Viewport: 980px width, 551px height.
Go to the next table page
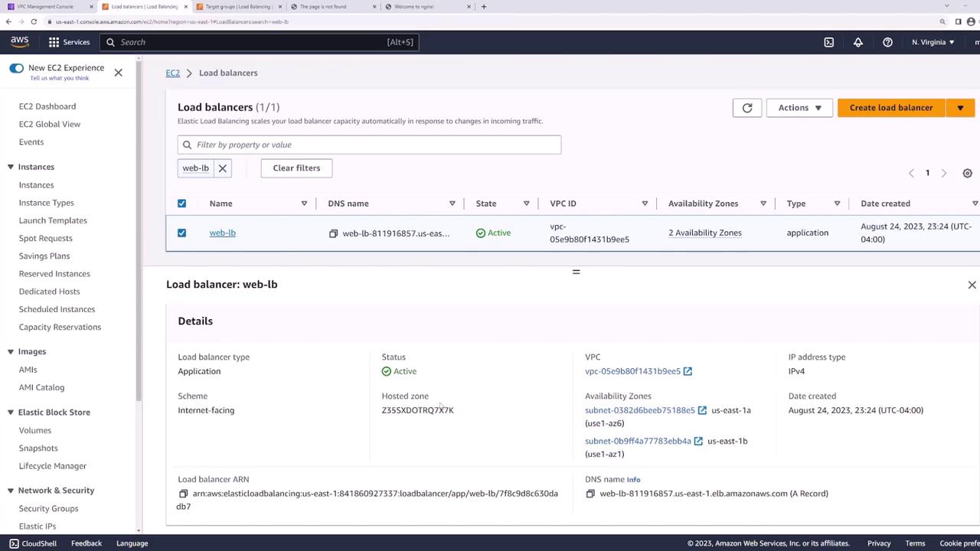pos(944,174)
